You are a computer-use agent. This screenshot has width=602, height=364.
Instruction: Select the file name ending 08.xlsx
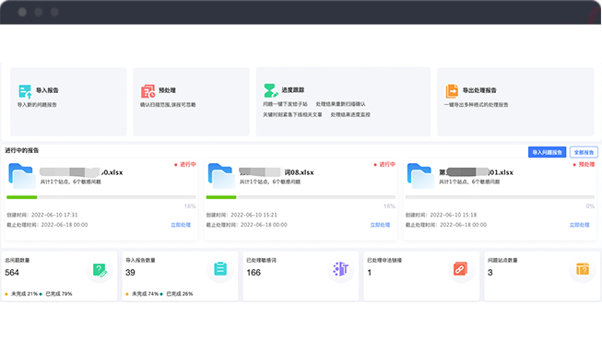pyautogui.click(x=277, y=172)
